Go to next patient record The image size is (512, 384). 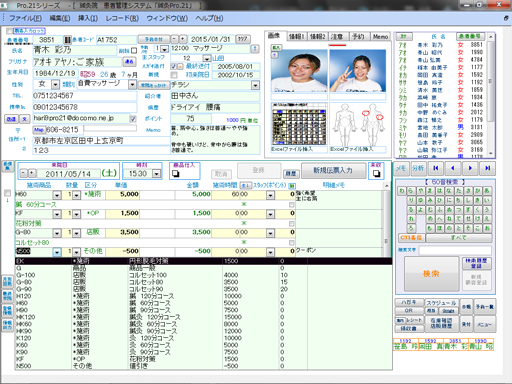tap(470, 168)
